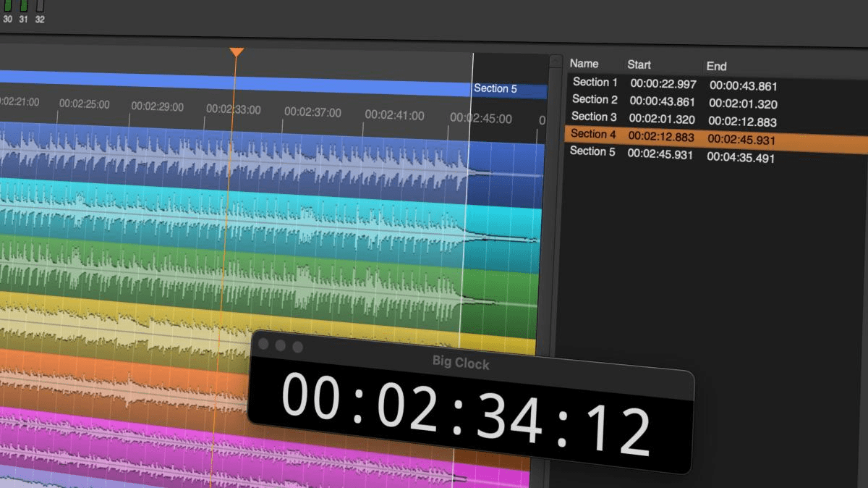
Task: Select Section 2 name in the list
Action: click(x=595, y=99)
